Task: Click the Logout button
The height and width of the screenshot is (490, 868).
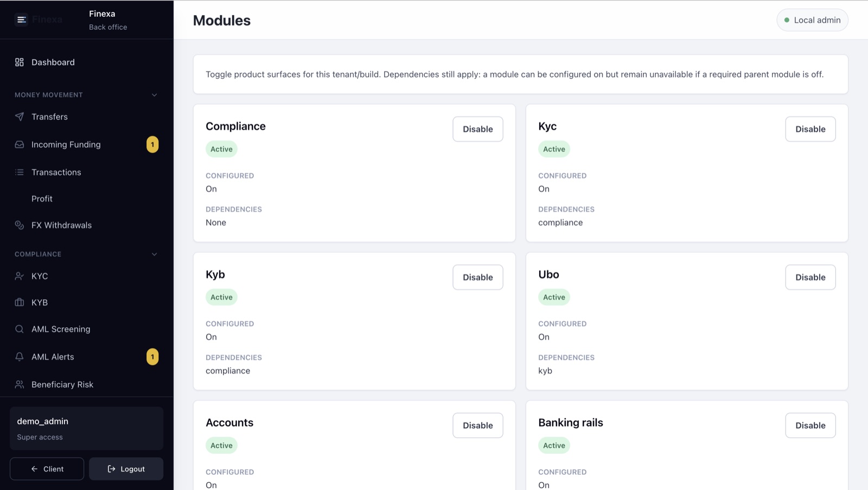Action: 126,469
